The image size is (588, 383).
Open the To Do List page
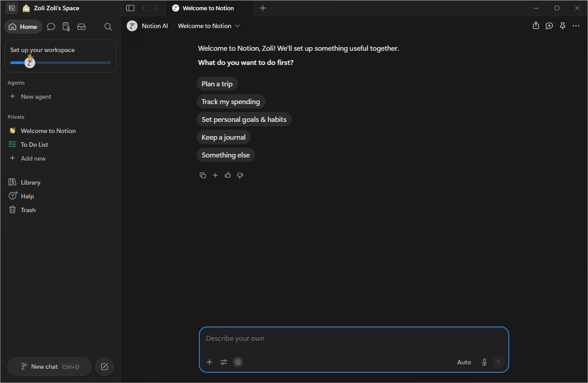[60, 145]
